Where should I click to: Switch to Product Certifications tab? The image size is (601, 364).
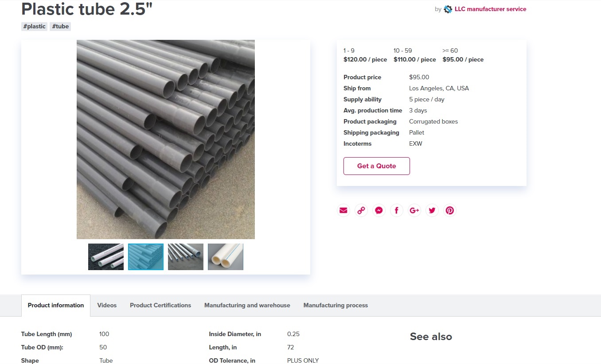[160, 305]
